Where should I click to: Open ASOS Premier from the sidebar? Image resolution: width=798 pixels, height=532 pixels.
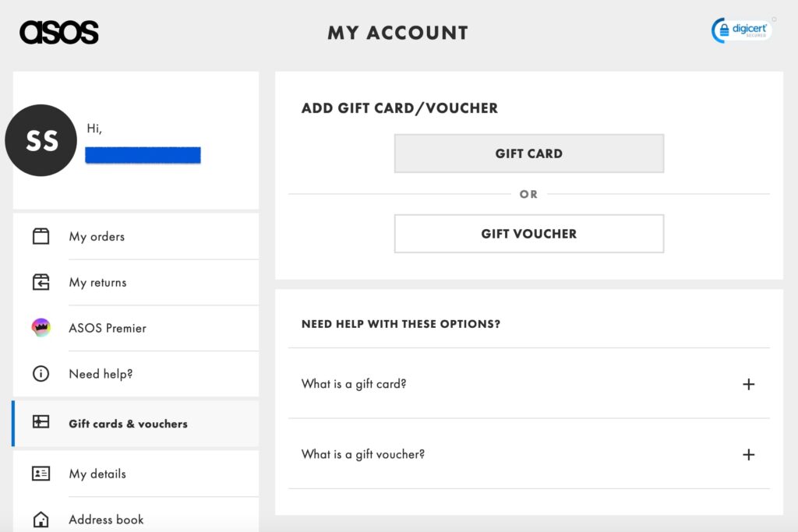pyautogui.click(x=107, y=328)
